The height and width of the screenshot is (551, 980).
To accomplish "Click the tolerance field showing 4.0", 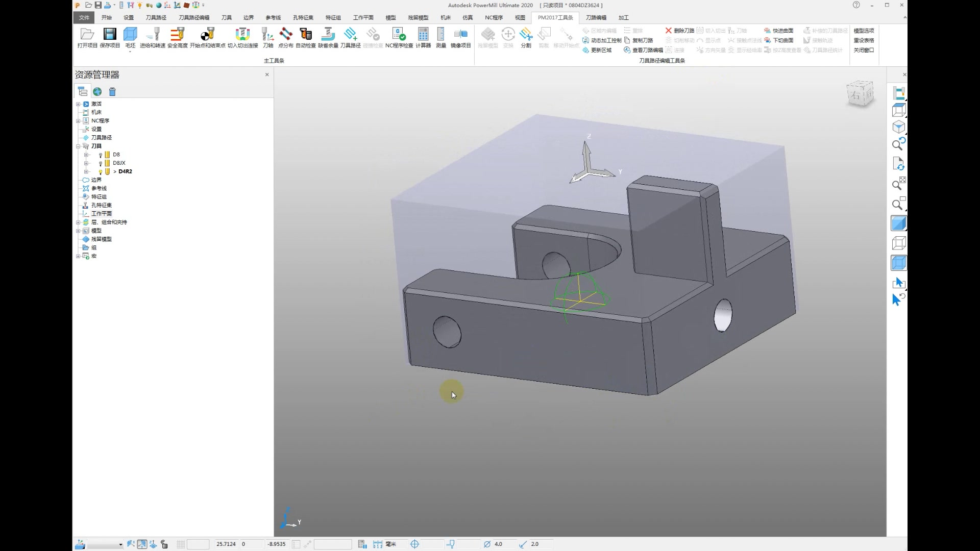I will point(503,544).
